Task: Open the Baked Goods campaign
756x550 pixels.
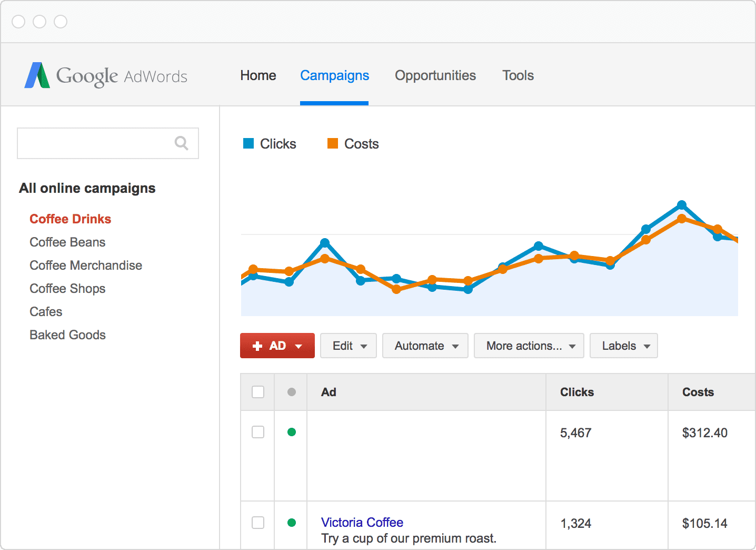Action: coord(67,335)
